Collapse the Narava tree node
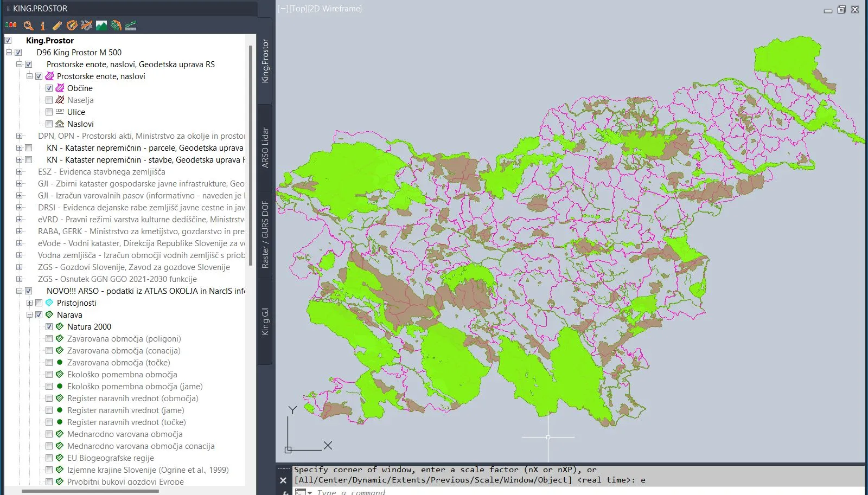 pyautogui.click(x=30, y=315)
